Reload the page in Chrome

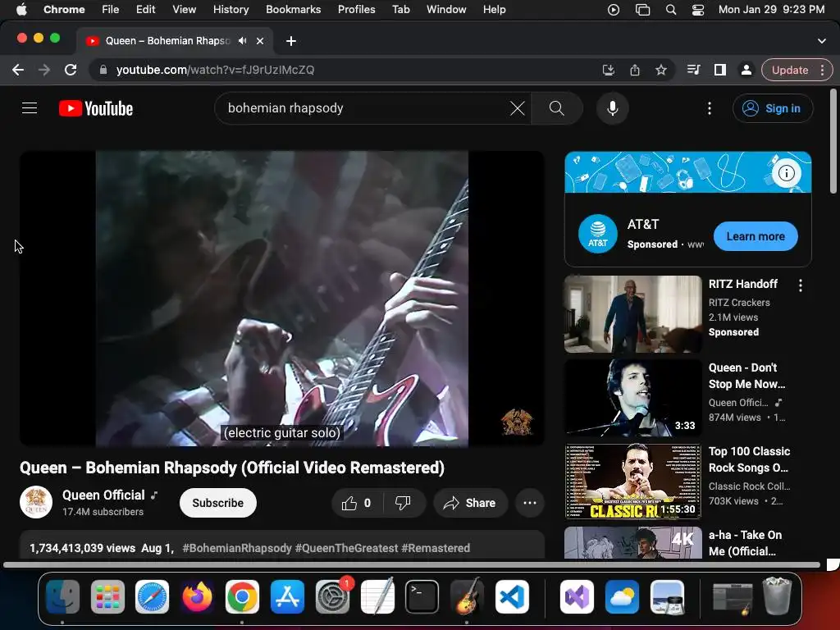pos(71,70)
